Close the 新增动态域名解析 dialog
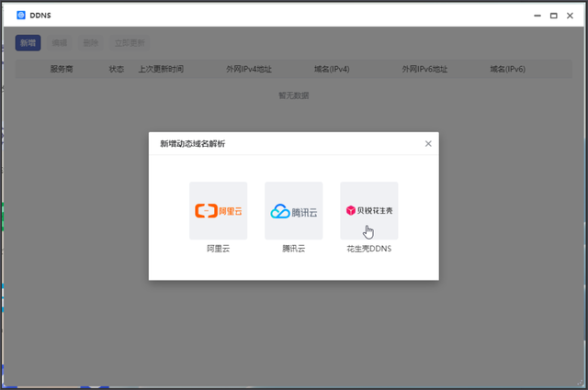 pyautogui.click(x=428, y=143)
